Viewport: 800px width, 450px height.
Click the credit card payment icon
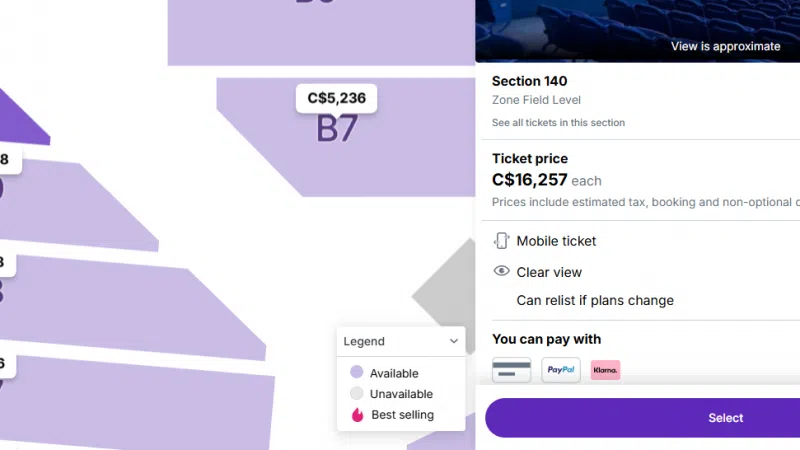(x=512, y=370)
